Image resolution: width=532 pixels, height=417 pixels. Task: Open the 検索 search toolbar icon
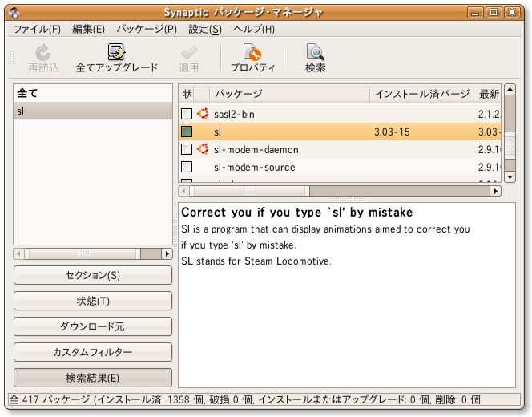pos(315,52)
